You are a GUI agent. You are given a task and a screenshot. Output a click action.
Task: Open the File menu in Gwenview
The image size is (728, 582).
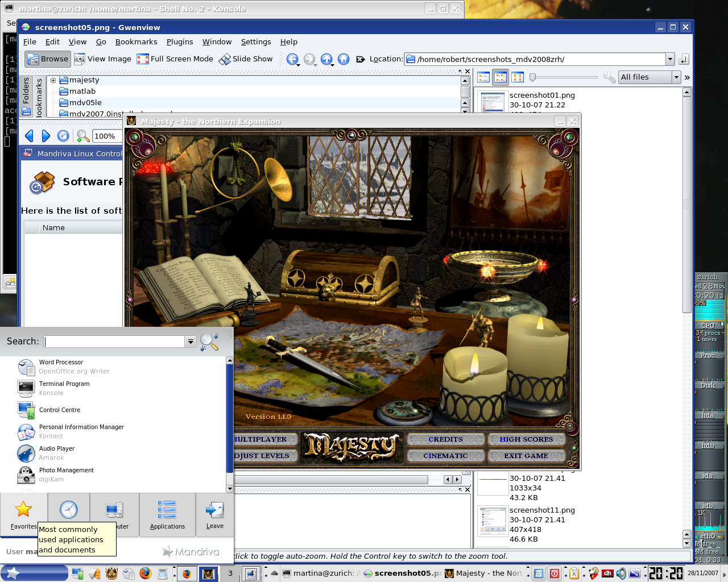pyautogui.click(x=30, y=42)
